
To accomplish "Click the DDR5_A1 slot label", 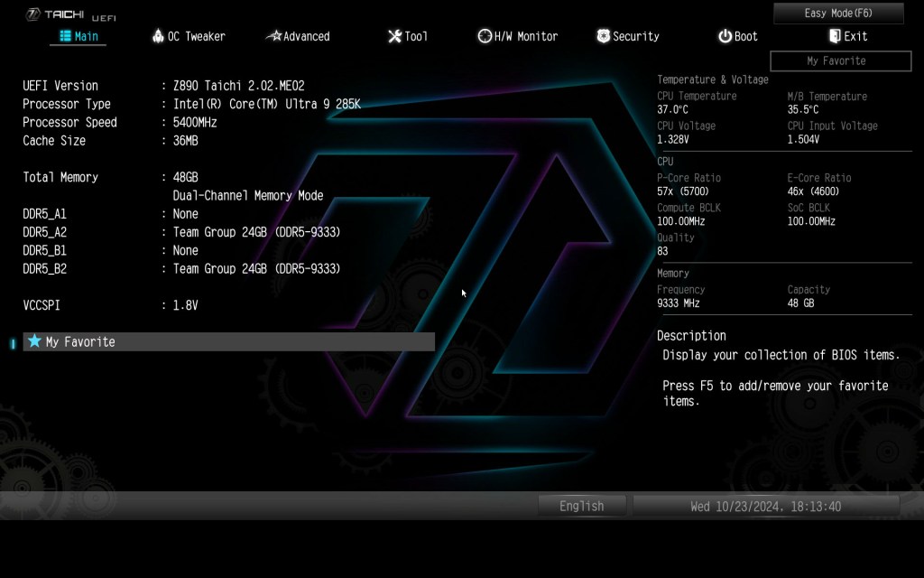I will (x=45, y=213).
